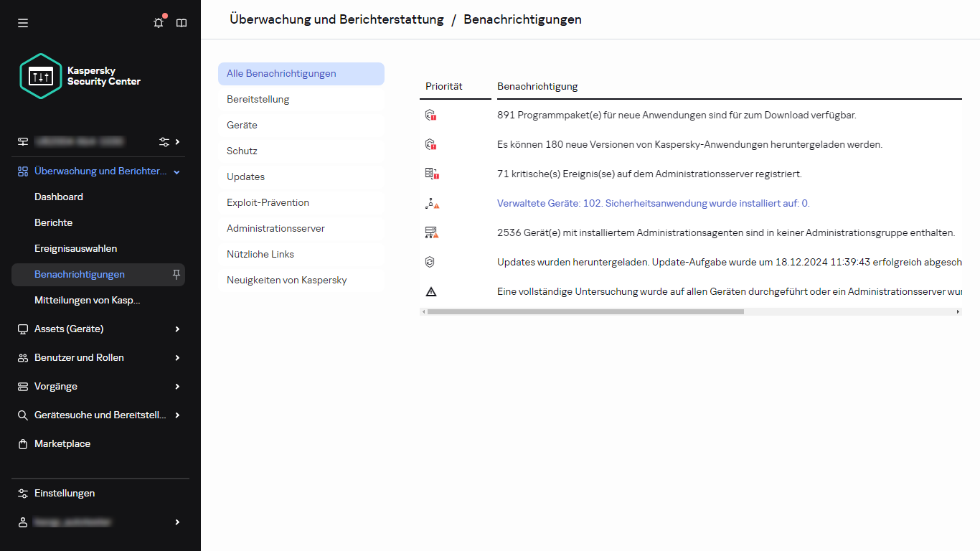Screen dimensions: 980x551
Task: Click the shield update icon next to Updates-Aufgabe
Action: [430, 262]
